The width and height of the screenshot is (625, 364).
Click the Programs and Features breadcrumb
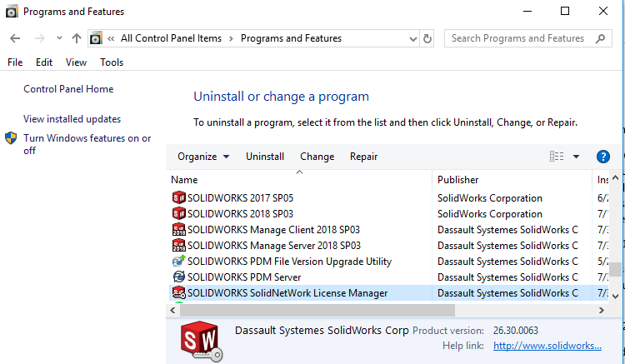pos(291,38)
